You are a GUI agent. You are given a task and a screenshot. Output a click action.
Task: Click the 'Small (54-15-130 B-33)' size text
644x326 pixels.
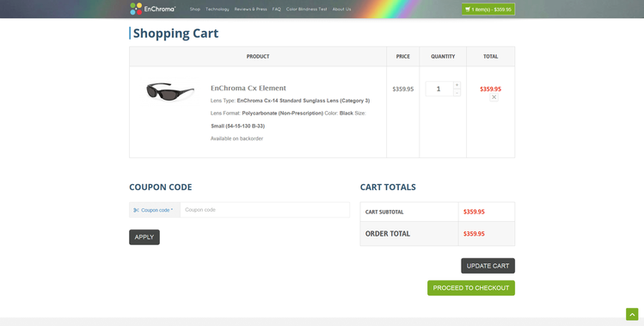pyautogui.click(x=238, y=126)
